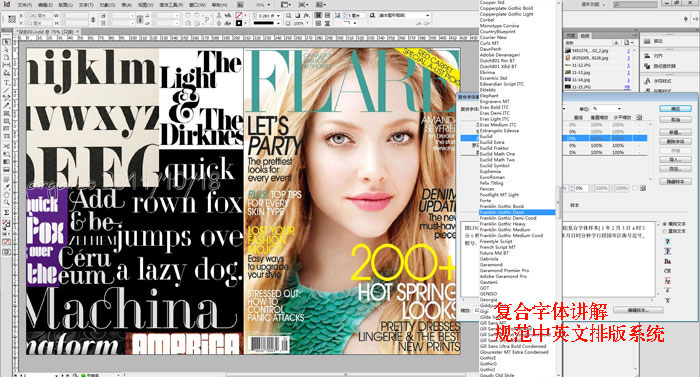Open the screen mode icon dropdown

pyautogui.click(x=304, y=4)
